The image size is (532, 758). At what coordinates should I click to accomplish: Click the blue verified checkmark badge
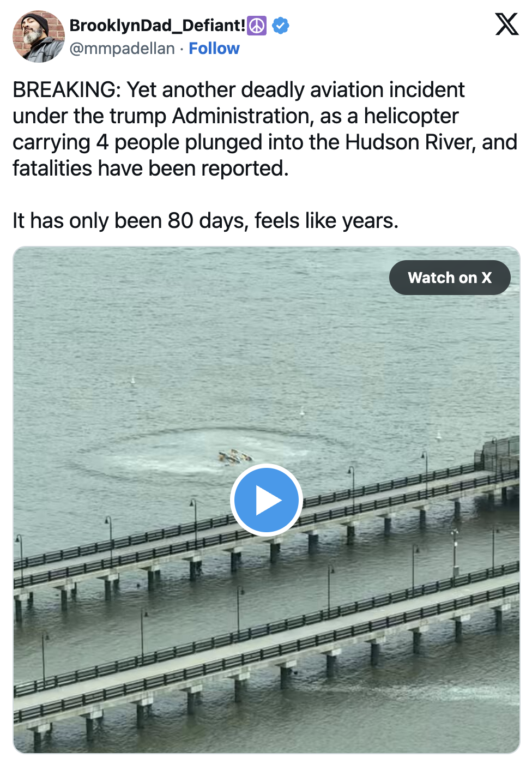tap(280, 25)
